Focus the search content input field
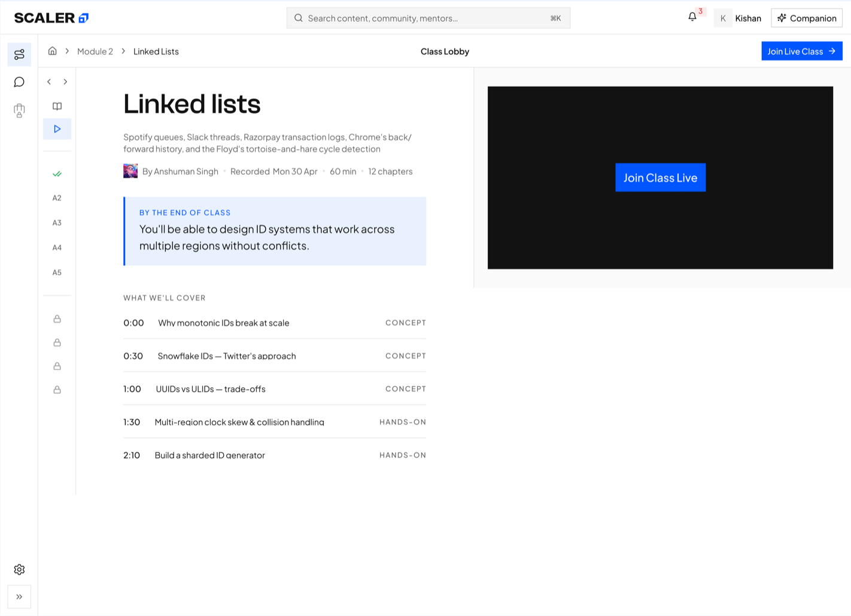Image resolution: width=851 pixels, height=616 pixels. 428,18
